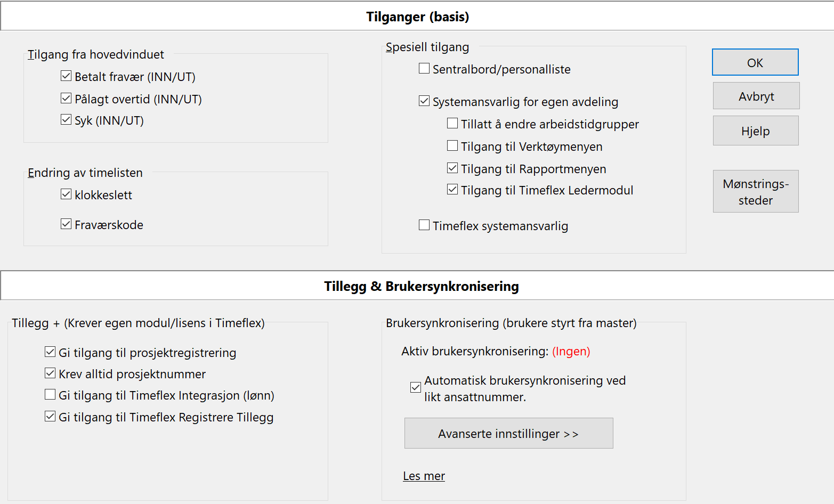Check Tilgang til Verktøymenyen
The height and width of the screenshot is (504, 834).
452,146
